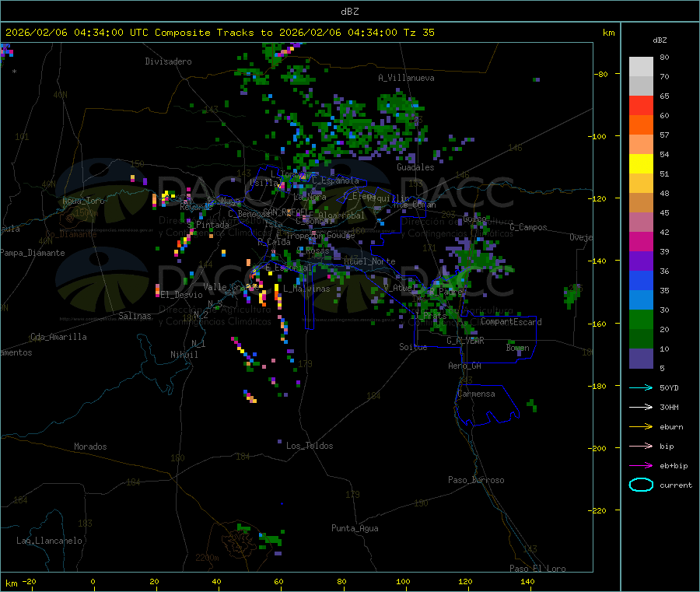Click the Oveja map label at right edge

point(581,237)
